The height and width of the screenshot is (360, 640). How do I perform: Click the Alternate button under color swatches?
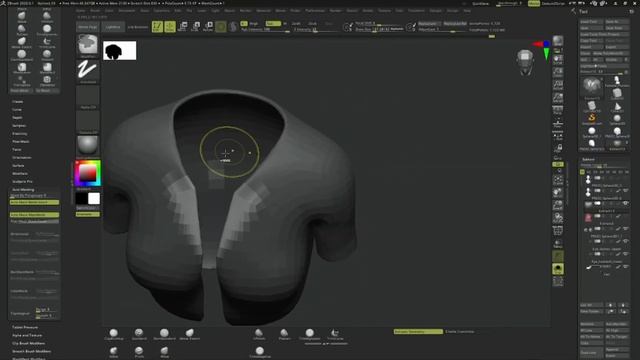[x=87, y=214]
